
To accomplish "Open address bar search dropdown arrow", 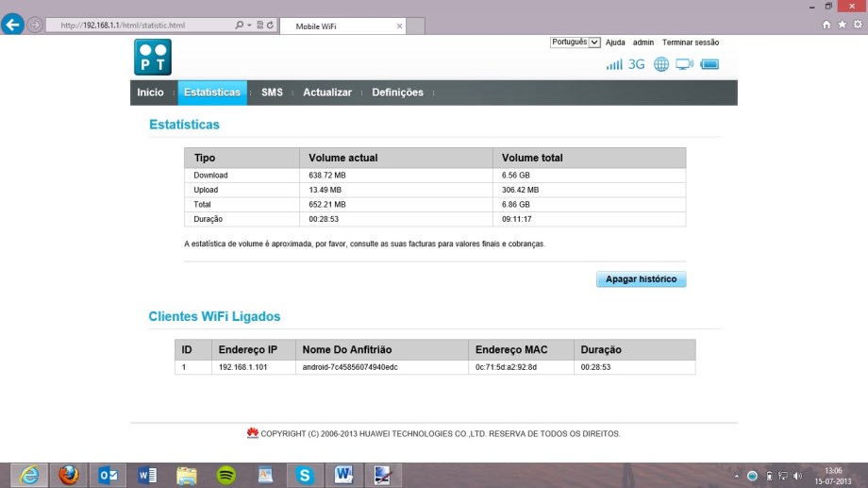I will point(250,25).
